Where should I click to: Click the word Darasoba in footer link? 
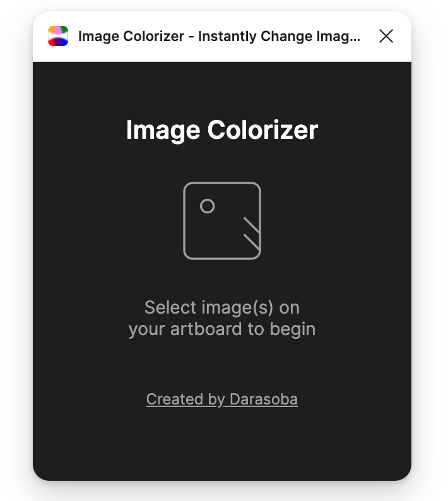coord(264,399)
